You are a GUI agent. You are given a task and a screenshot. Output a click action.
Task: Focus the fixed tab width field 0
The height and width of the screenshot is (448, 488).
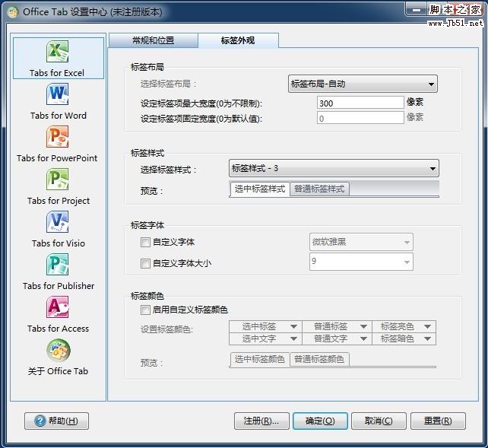click(360, 118)
